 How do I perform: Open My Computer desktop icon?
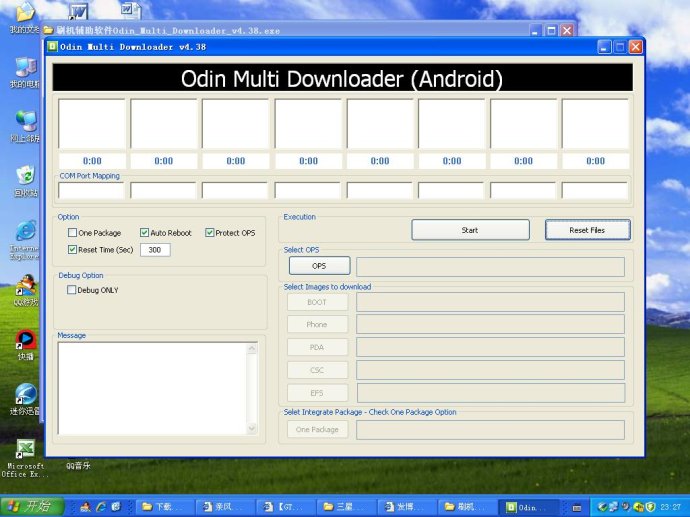(x=25, y=68)
